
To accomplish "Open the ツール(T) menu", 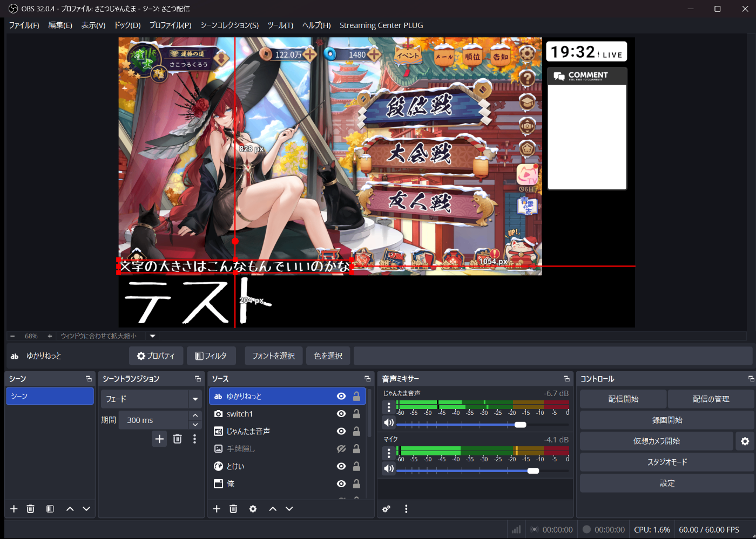I will [280, 25].
